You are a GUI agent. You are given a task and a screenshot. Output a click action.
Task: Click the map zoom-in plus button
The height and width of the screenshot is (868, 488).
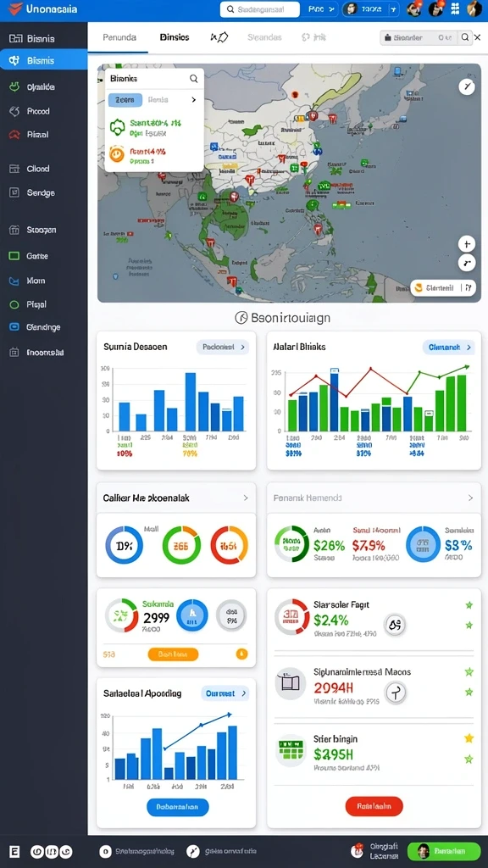click(467, 244)
